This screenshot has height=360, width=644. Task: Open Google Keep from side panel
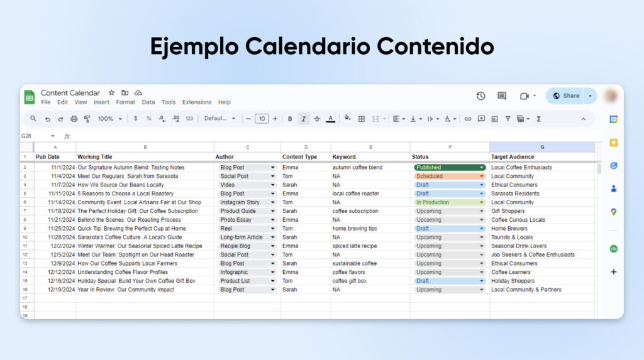[613, 143]
